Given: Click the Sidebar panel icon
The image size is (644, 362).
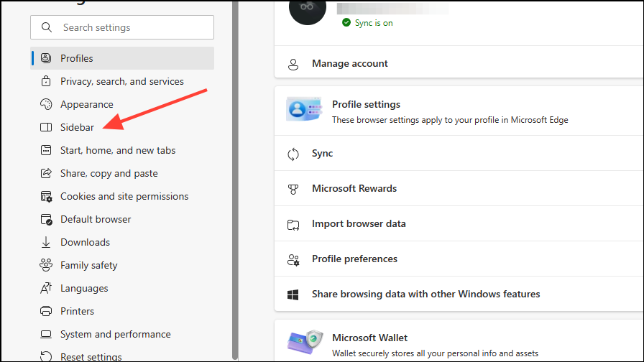Looking at the screenshot, I should point(46,127).
